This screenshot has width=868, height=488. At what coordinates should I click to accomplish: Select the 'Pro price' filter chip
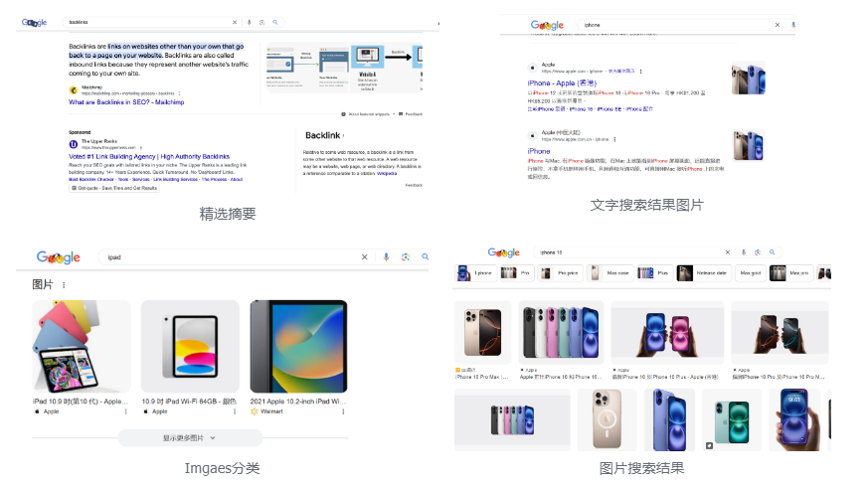(x=561, y=272)
